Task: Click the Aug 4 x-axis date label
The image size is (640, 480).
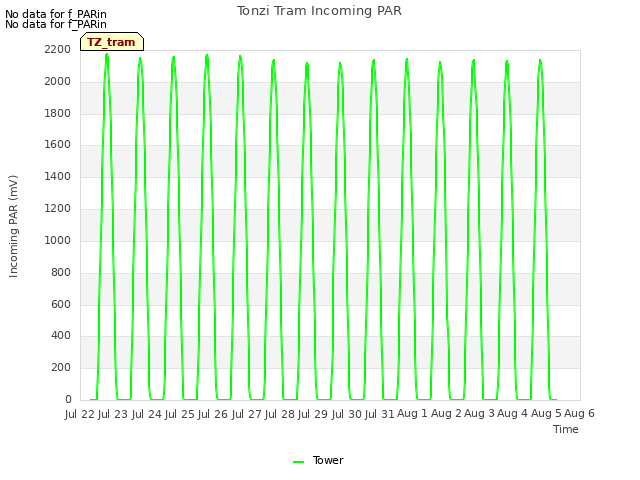Action: (513, 414)
